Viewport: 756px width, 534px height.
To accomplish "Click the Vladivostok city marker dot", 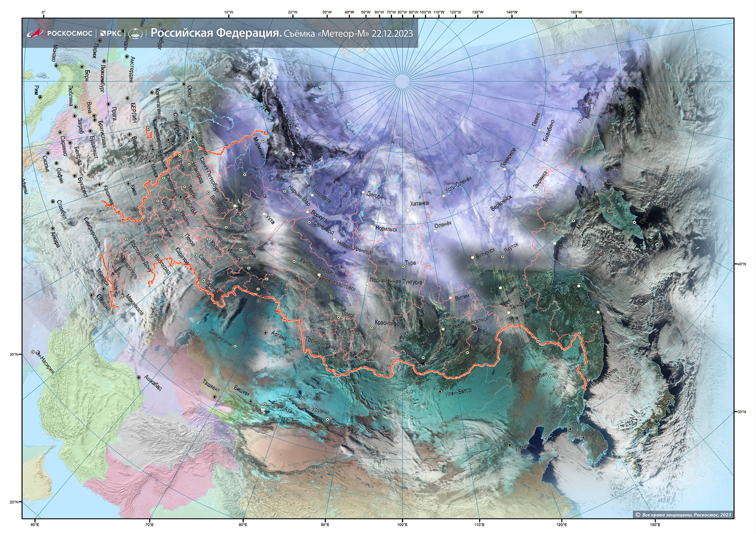I will [589, 380].
